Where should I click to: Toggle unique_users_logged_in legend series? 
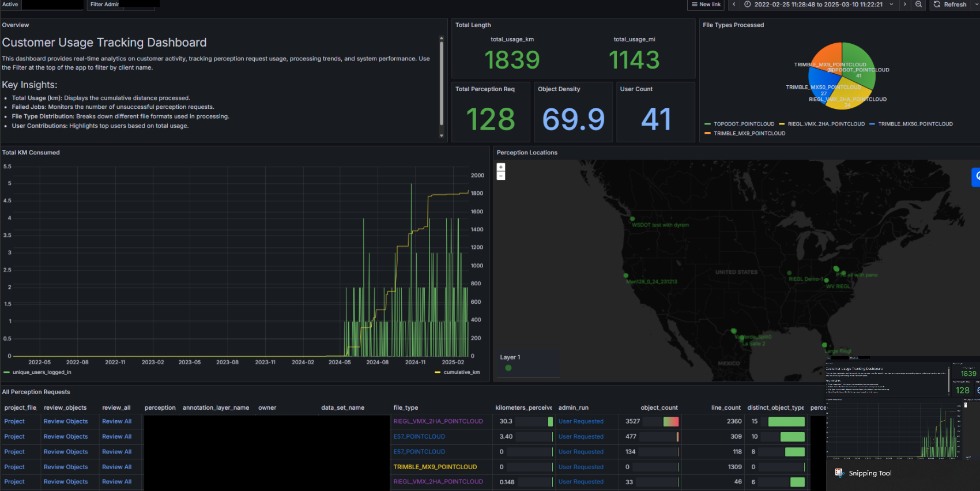(42, 372)
